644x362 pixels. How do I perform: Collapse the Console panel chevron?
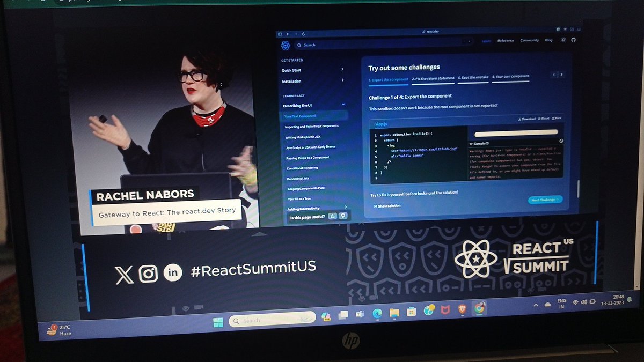coord(471,144)
